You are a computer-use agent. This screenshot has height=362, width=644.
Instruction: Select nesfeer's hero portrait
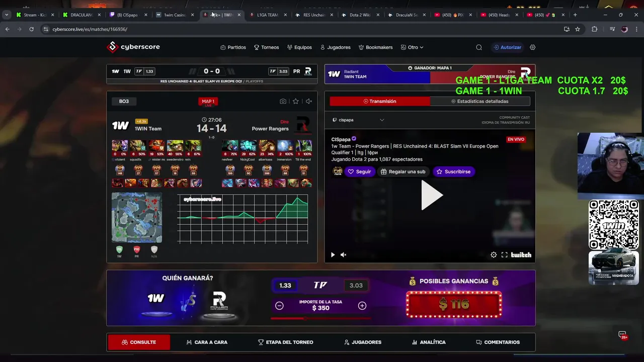tap(230, 146)
